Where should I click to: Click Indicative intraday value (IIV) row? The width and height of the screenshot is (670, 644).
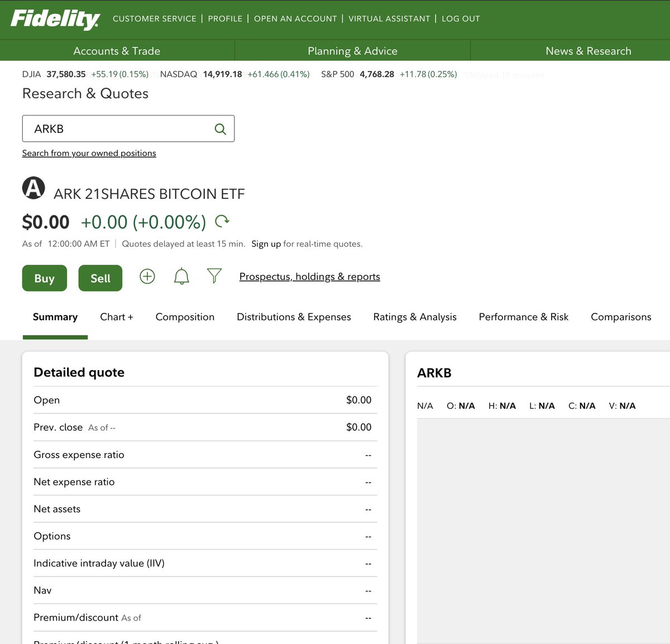coord(205,563)
